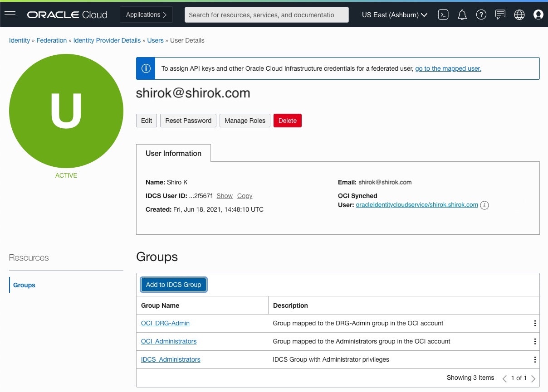Click the red Delete button
The height and width of the screenshot is (392, 548).
[288, 121]
